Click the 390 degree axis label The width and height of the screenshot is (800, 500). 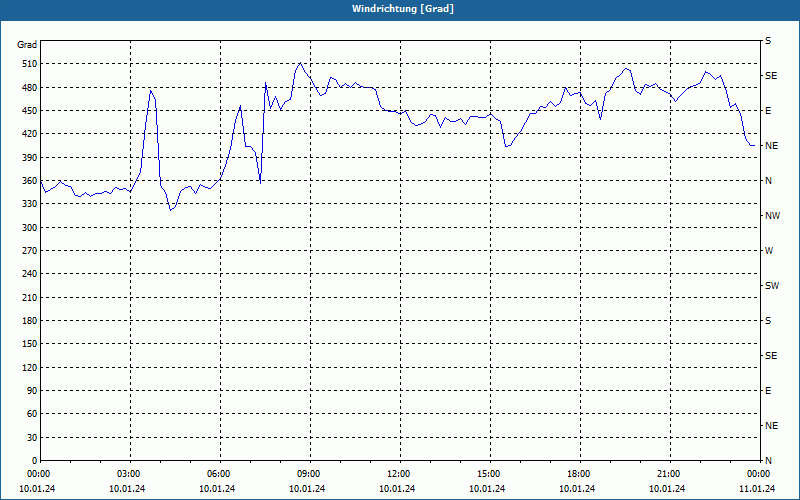click(30, 158)
